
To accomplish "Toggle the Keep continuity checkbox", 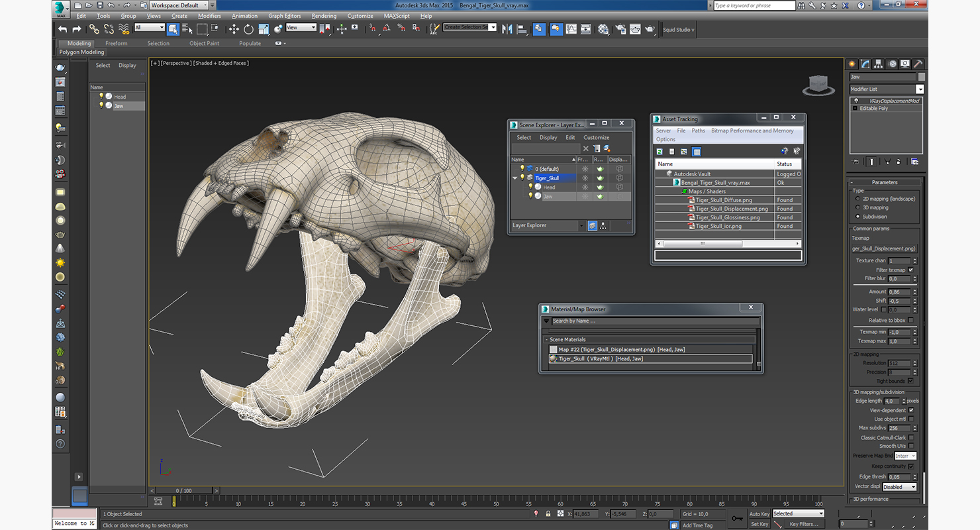I will (911, 466).
